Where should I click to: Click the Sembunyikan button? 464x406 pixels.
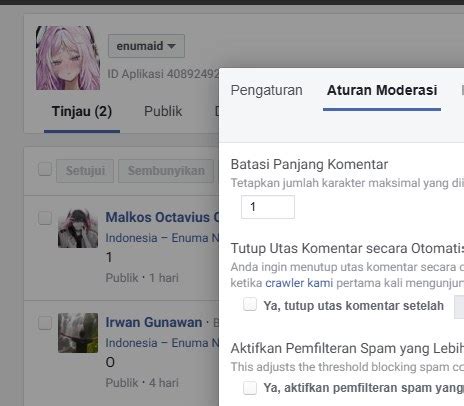pyautogui.click(x=166, y=171)
